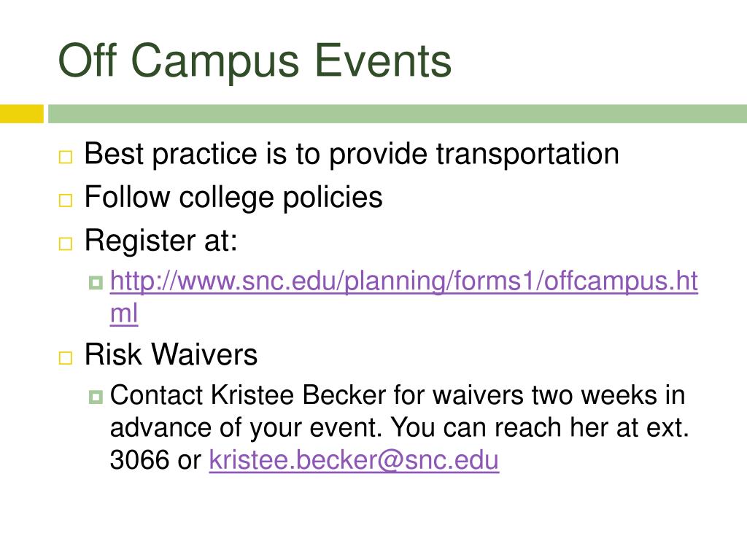Click the wrapped 'ml' part of link

(x=124, y=314)
